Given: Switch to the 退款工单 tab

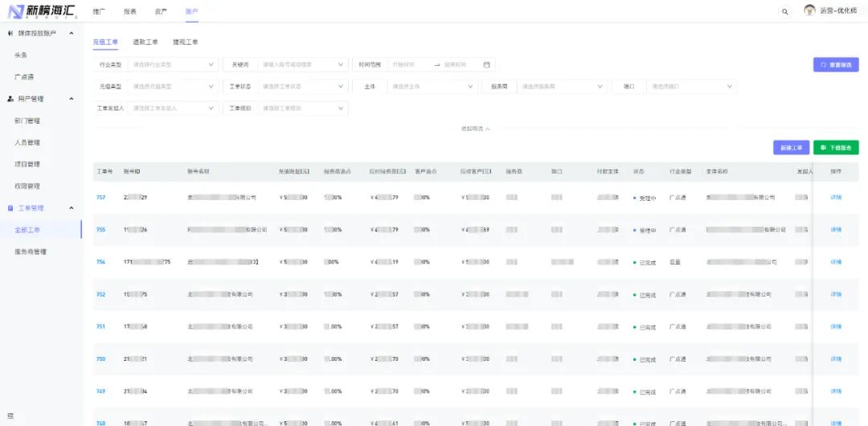Looking at the screenshot, I should (x=145, y=42).
